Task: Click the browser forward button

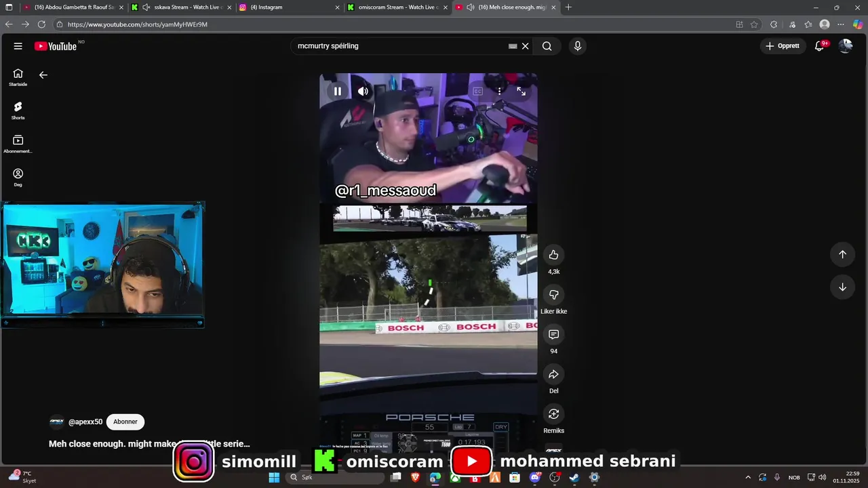Action: pos(25,24)
